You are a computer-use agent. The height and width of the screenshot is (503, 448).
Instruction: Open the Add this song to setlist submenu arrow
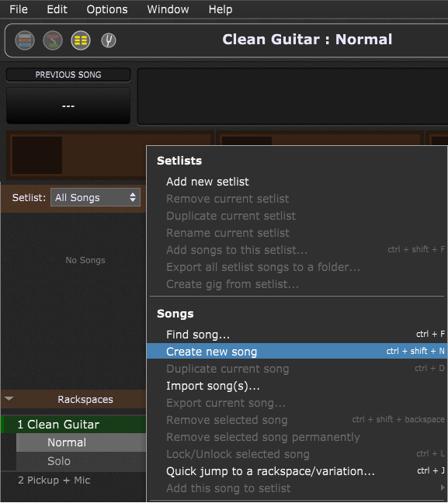click(443, 488)
